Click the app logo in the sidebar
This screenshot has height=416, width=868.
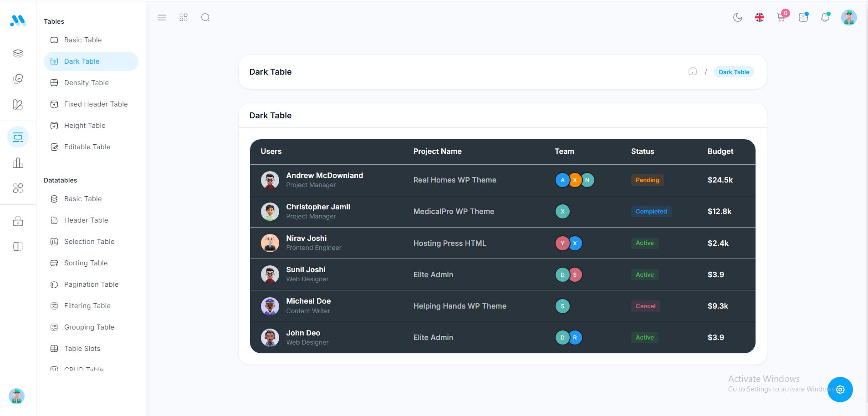click(18, 20)
